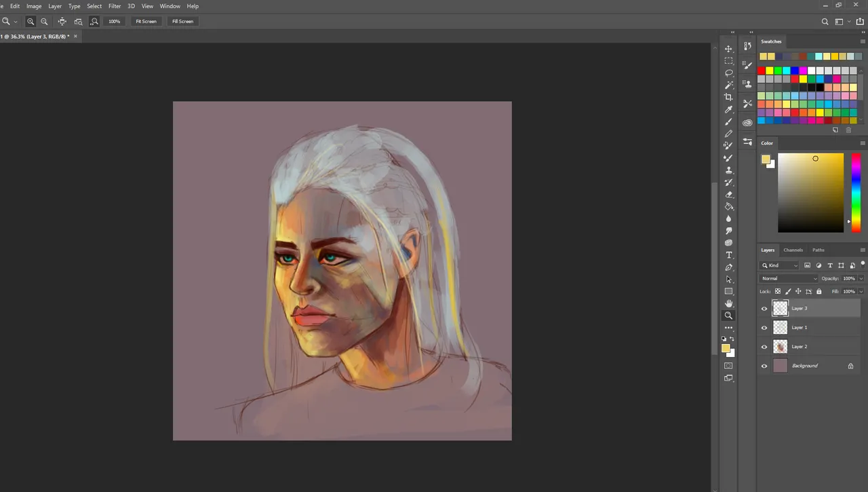This screenshot has width=868, height=492.
Task: Hide the Background layer eye icon
Action: pos(764,366)
